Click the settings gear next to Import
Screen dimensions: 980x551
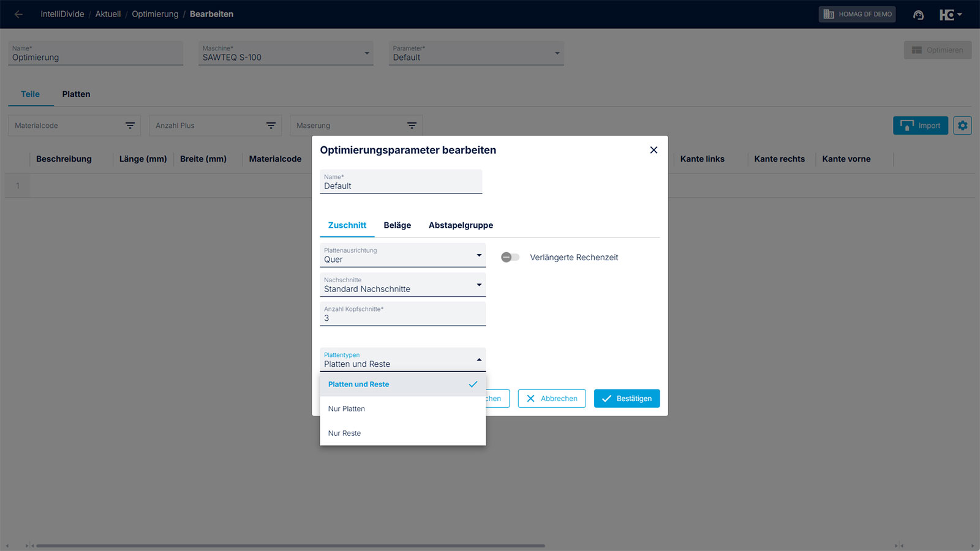tap(962, 126)
